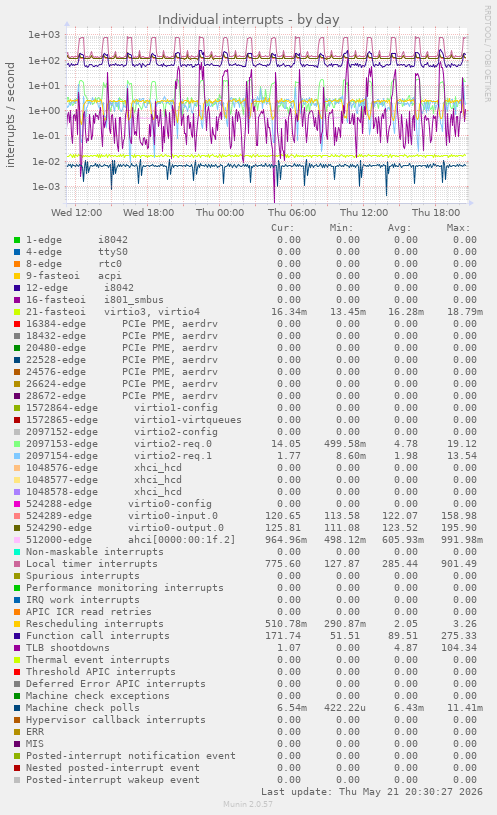Viewport: 497px width, 815px height.
Task: Click the yellow Rescheduling interrupts swatch
Action: pyautogui.click(x=17, y=624)
